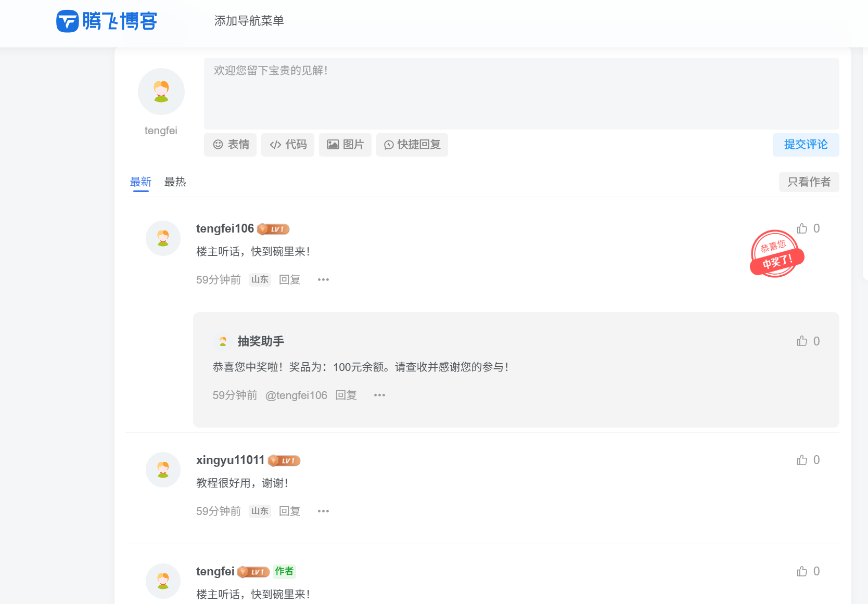Click the 提交评论 submit button

[806, 145]
